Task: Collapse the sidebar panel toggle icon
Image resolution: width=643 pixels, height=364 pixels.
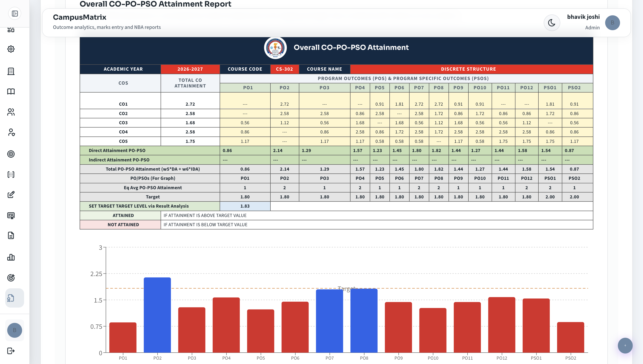Action: (15, 14)
